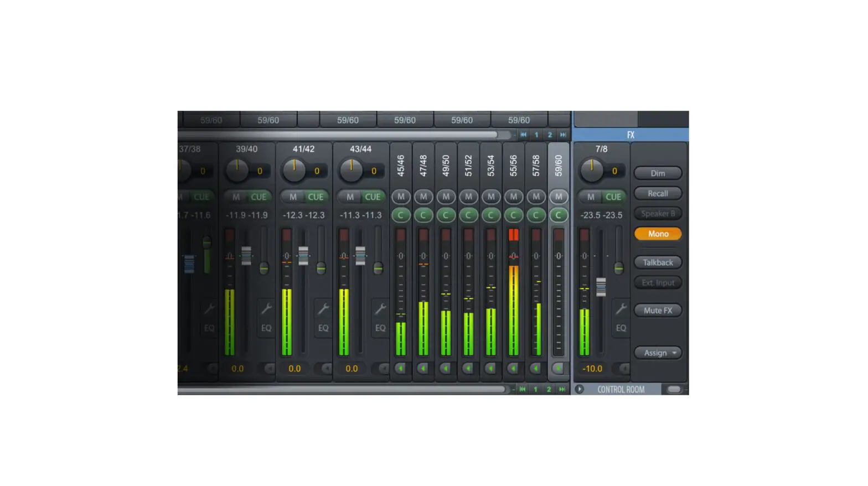The image size is (868, 486).
Task: Expand channel 55/56 with arrow button
Action: click(x=514, y=368)
